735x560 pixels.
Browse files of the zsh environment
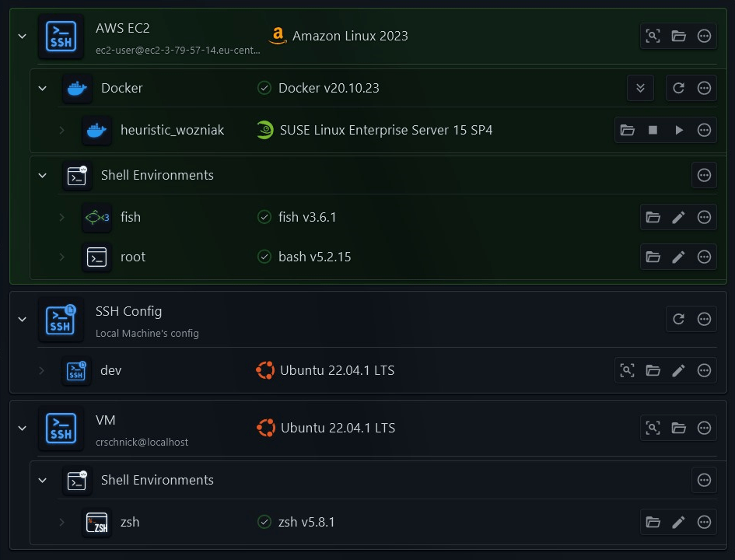click(x=653, y=522)
